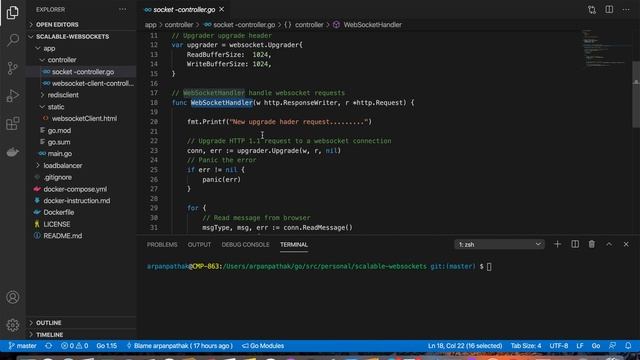
Task: Open go.mod file
Action: pos(81,130)
